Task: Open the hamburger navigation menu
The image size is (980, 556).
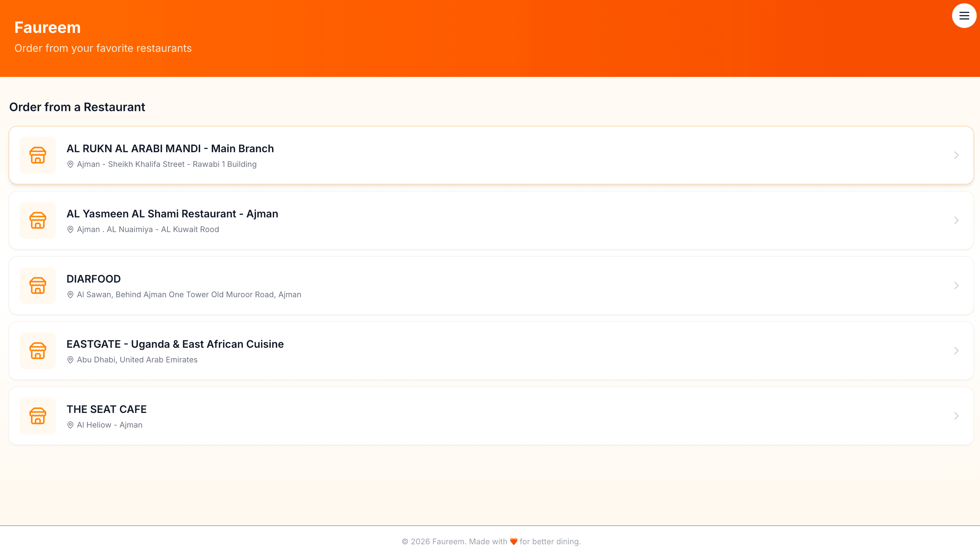Action: coord(964,16)
